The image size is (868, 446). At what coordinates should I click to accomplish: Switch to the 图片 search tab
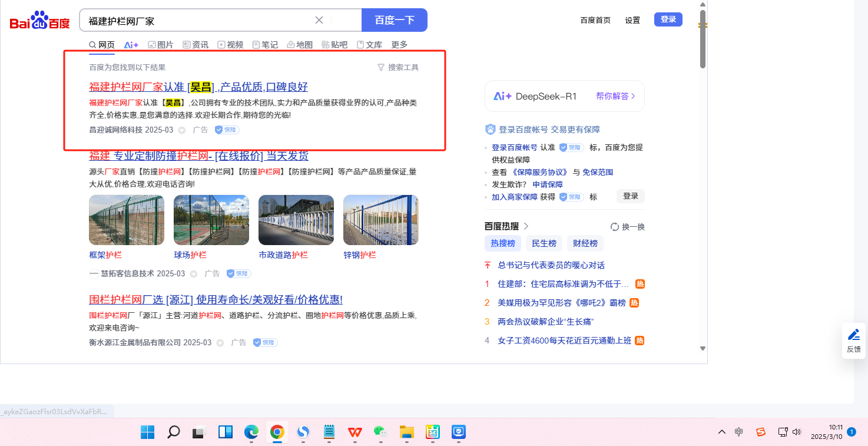(x=160, y=45)
